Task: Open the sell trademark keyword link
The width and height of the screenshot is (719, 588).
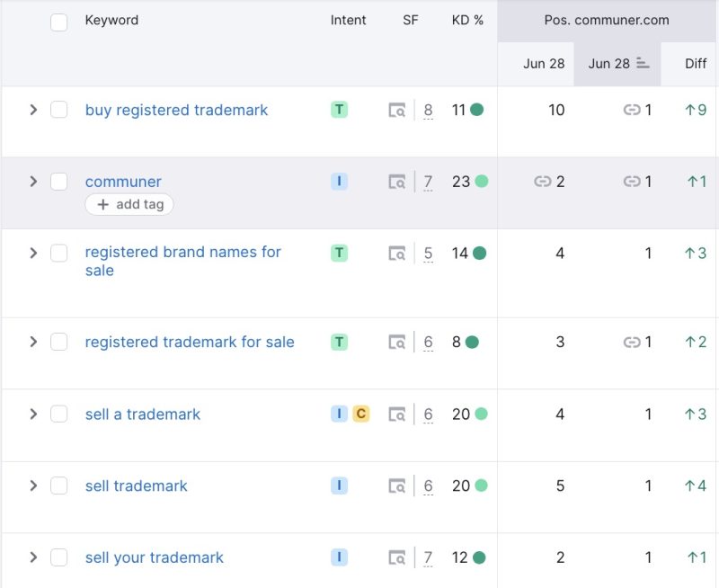Action: pyautogui.click(x=137, y=486)
